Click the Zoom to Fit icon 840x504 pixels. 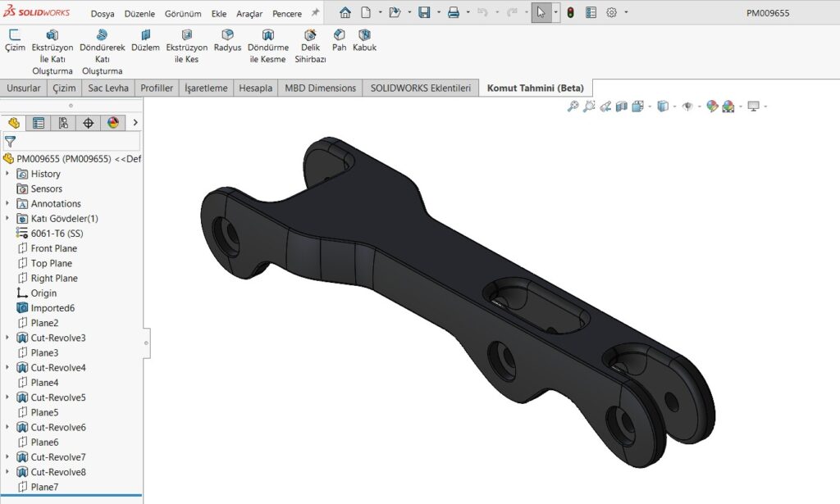(x=573, y=106)
